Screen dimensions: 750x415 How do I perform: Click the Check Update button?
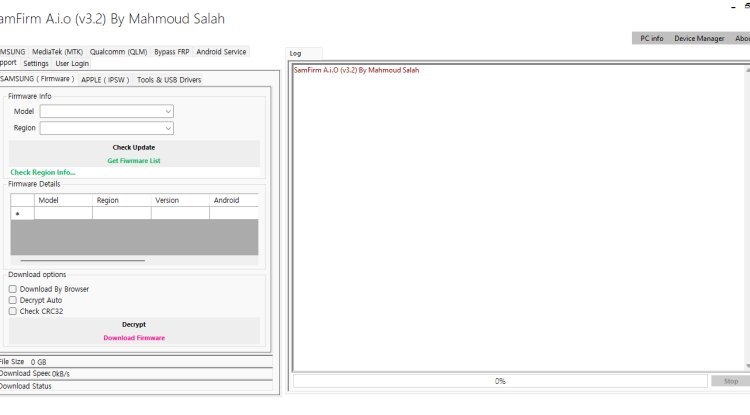[x=134, y=147]
